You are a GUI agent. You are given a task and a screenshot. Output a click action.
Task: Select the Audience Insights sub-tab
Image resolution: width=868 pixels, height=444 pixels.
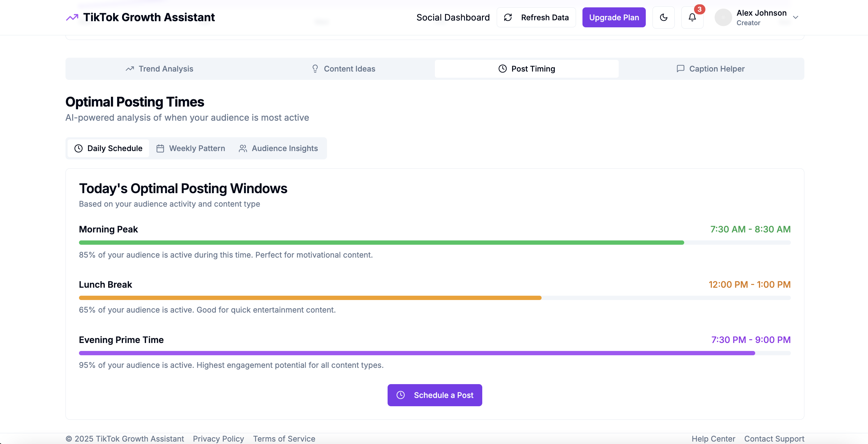[x=278, y=148]
